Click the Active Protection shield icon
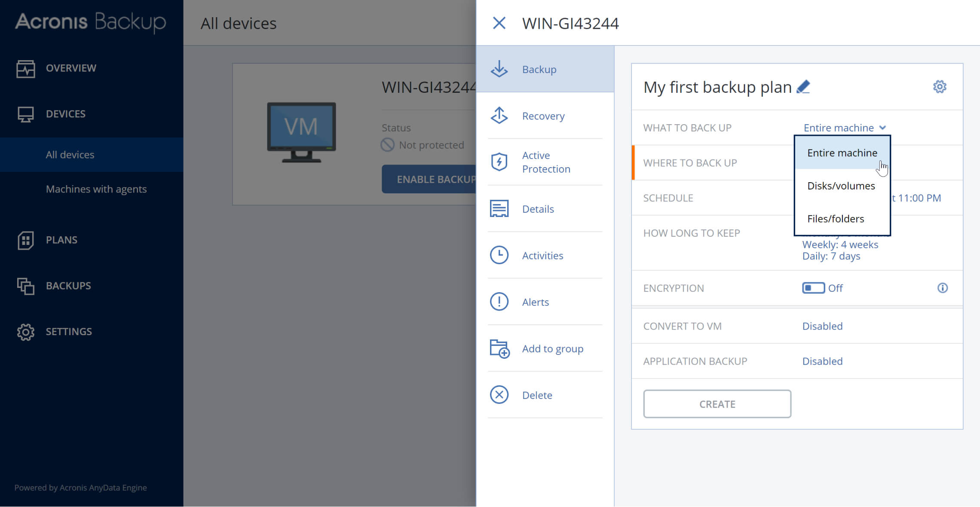This screenshot has width=980, height=507. (x=499, y=162)
